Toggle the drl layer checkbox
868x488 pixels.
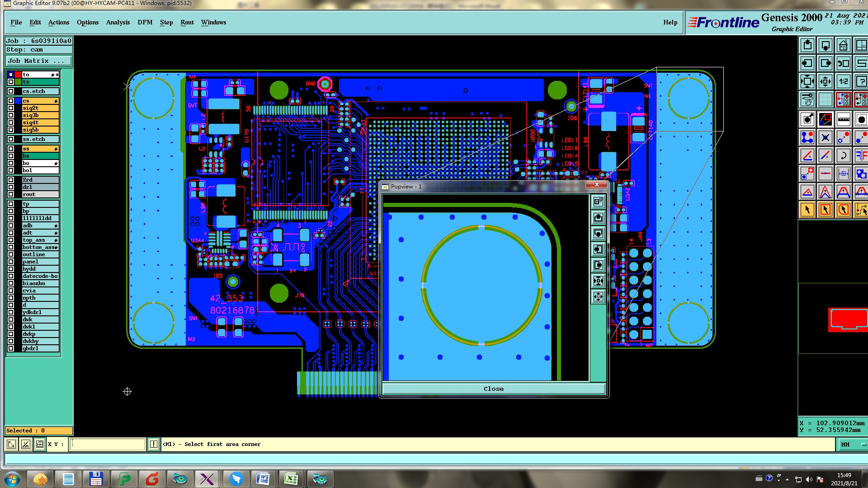coord(11,187)
